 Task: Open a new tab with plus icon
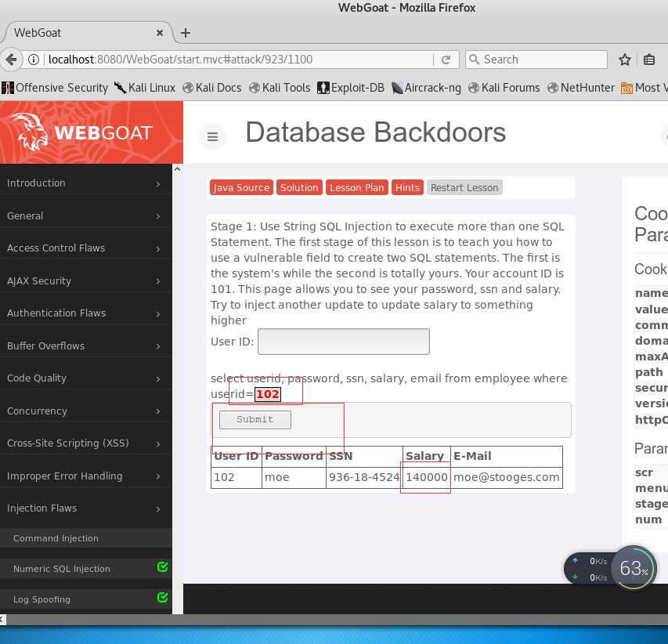tap(186, 33)
